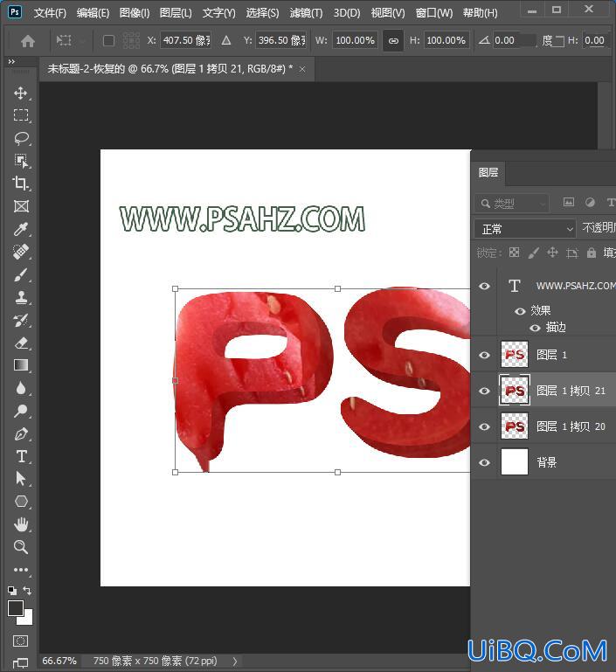Open status bar info arrow menu
Screen dimensions: 616x672
(235, 662)
